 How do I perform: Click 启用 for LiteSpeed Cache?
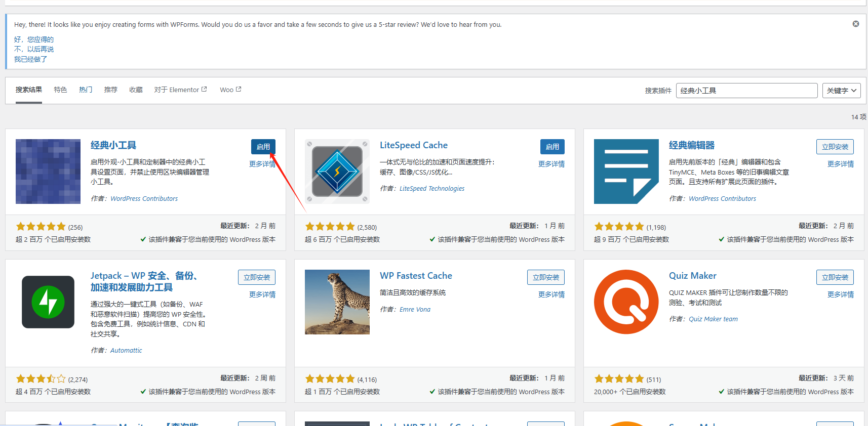tap(552, 147)
